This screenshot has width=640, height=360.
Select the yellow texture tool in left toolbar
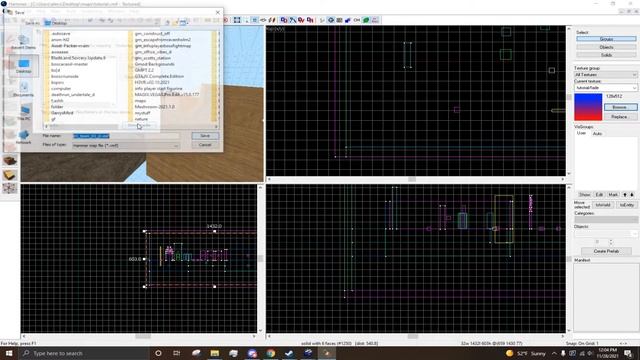tap(10, 175)
